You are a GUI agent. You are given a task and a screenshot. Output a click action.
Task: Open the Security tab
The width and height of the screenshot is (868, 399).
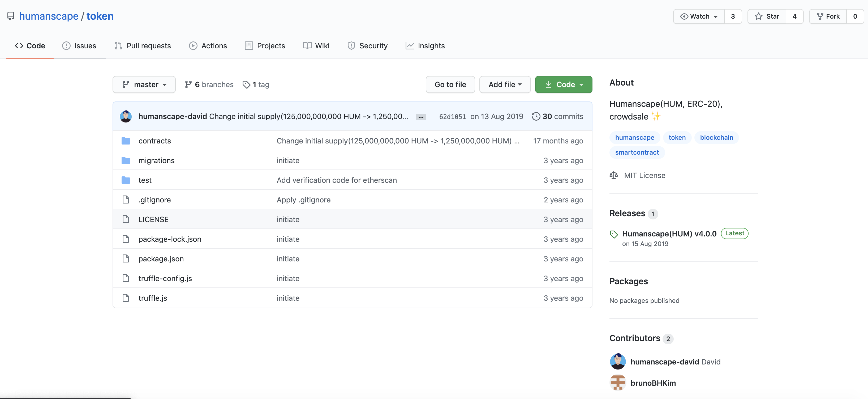(367, 45)
